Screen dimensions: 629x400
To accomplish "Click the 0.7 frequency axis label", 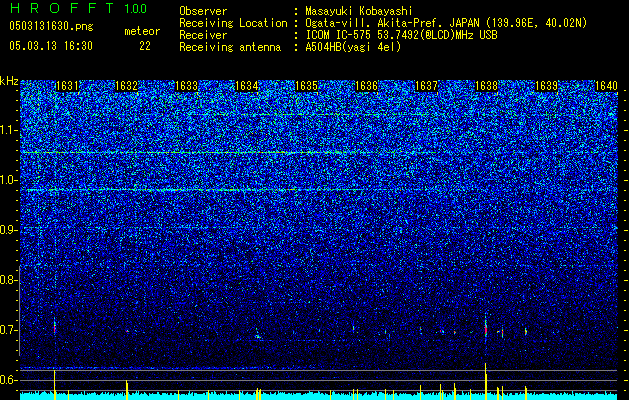I will coord(8,330).
